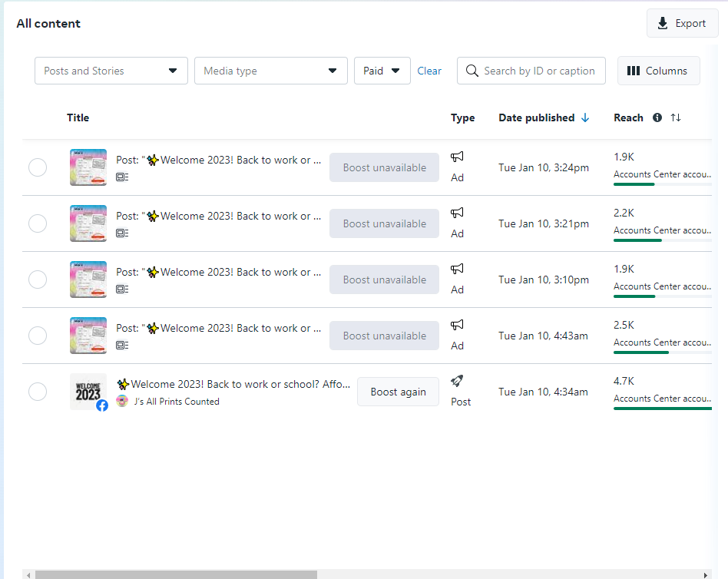
Task: Click the megaphone Ad icon for 3:24pm post
Action: pos(457,157)
